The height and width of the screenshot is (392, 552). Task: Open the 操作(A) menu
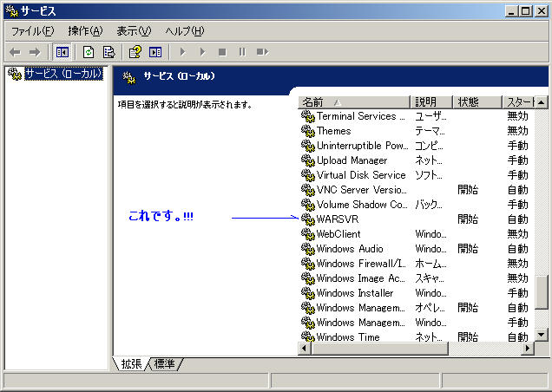(x=86, y=31)
